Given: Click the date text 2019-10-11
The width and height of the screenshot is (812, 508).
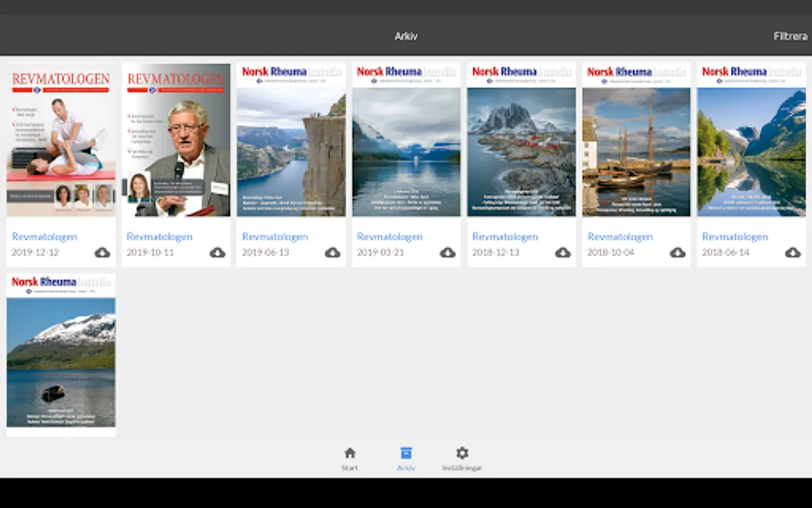Looking at the screenshot, I should [150, 252].
